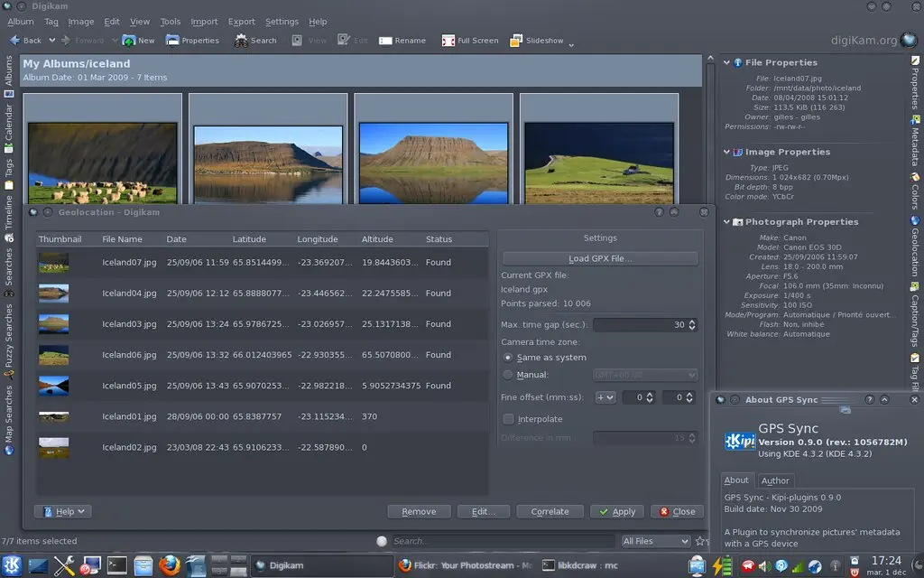Select the 'Same as system' time zone option

coord(508,358)
